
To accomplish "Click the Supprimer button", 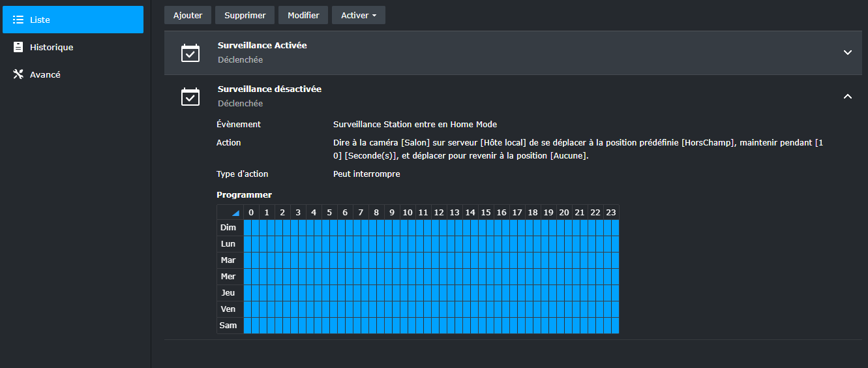I will 245,15.
